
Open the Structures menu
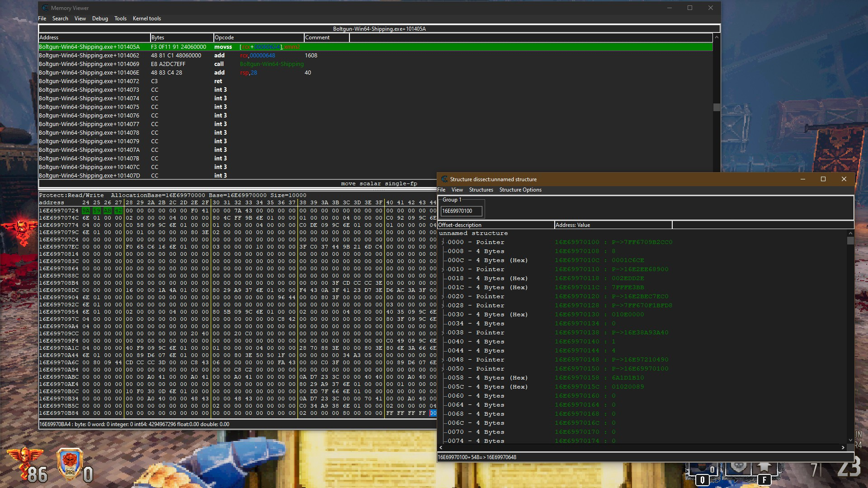(481, 190)
